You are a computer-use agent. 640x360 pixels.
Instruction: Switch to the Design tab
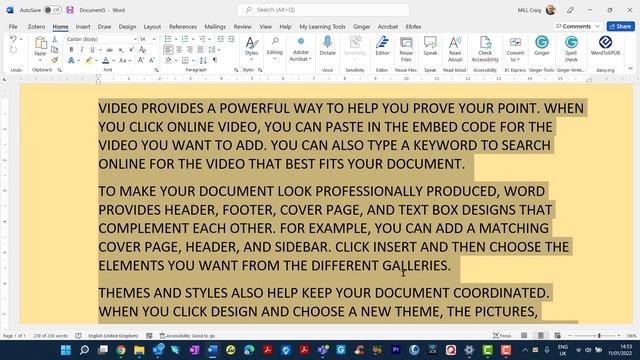(x=127, y=27)
